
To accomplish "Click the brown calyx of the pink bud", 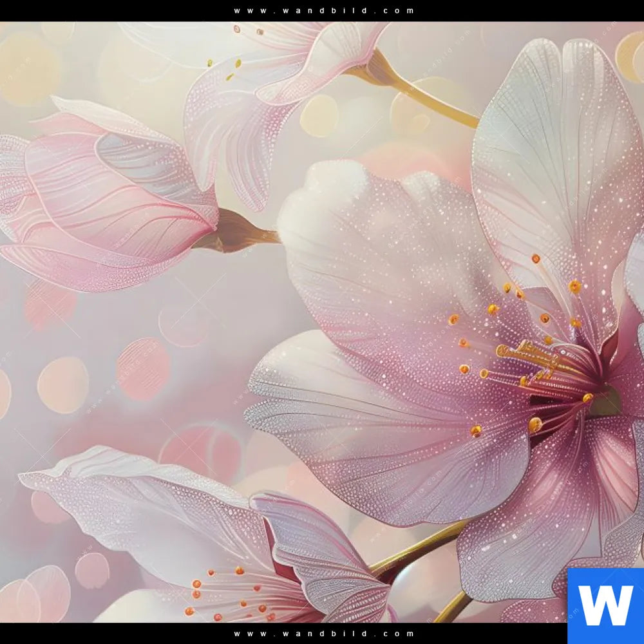I will (238, 233).
